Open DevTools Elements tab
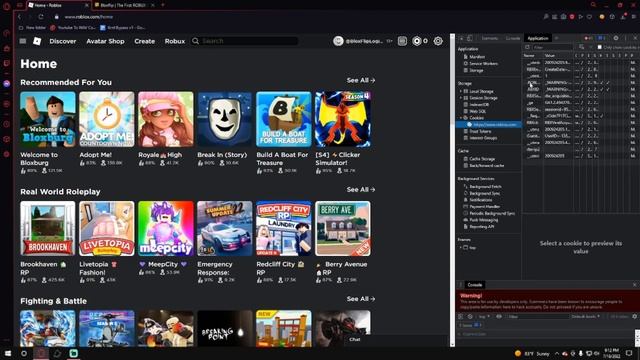The width and height of the screenshot is (640, 360). pyautogui.click(x=490, y=38)
